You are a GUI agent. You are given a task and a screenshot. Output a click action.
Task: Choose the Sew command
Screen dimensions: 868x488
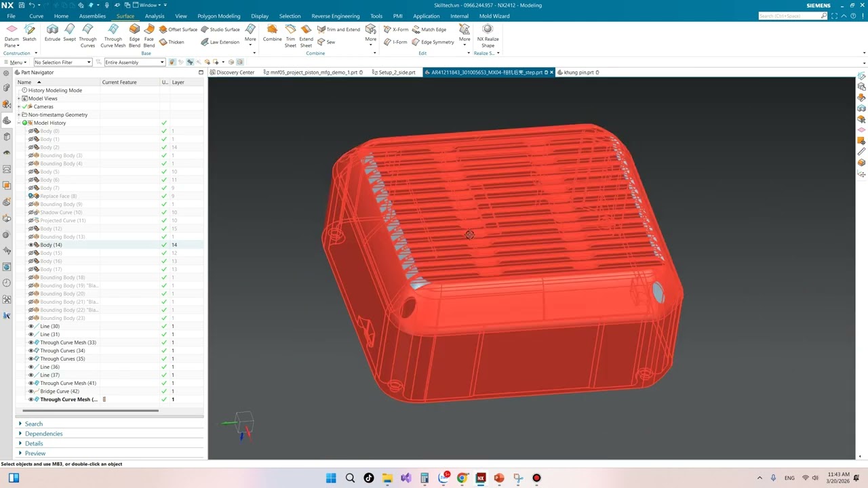(326, 42)
